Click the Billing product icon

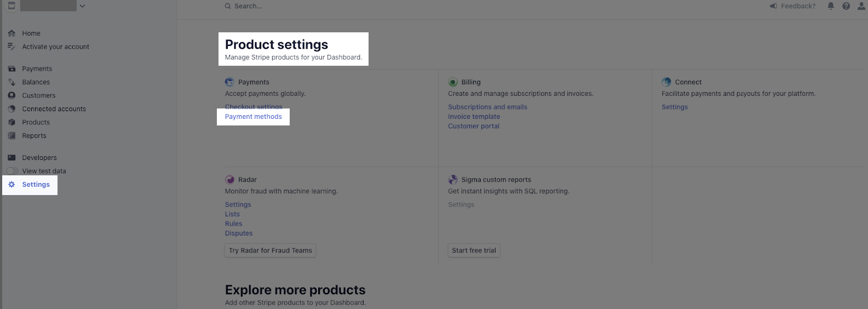pos(453,82)
